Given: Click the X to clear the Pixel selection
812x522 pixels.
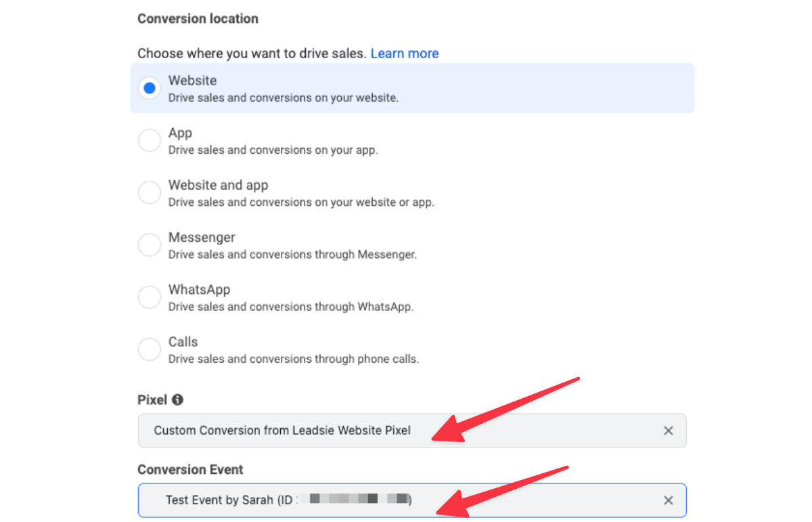Looking at the screenshot, I should (x=668, y=430).
